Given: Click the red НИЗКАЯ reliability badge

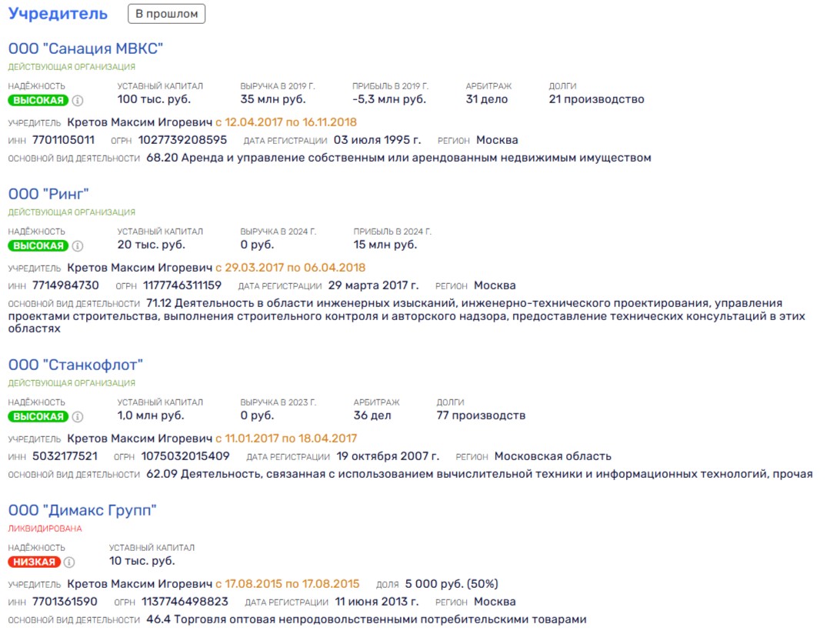Looking at the screenshot, I should pos(34,562).
